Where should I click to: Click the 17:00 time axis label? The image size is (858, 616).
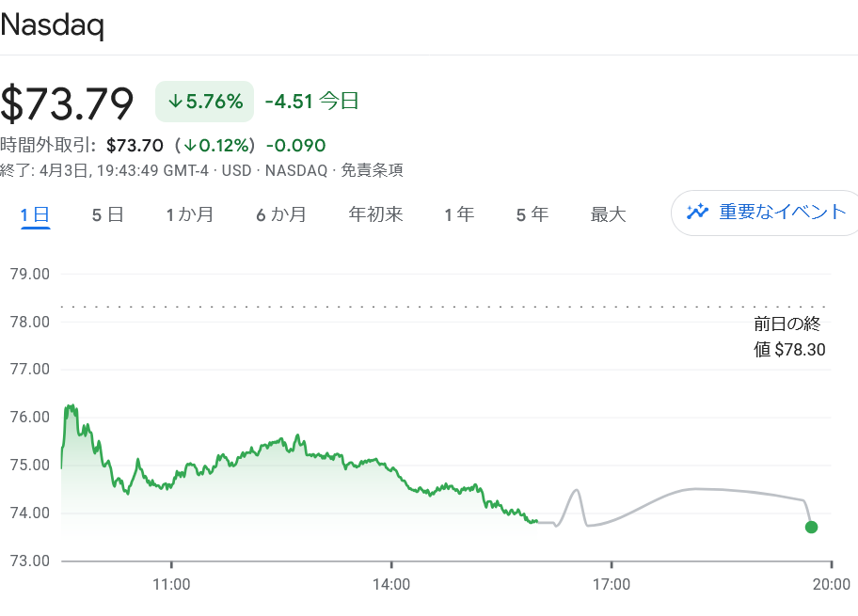click(612, 584)
